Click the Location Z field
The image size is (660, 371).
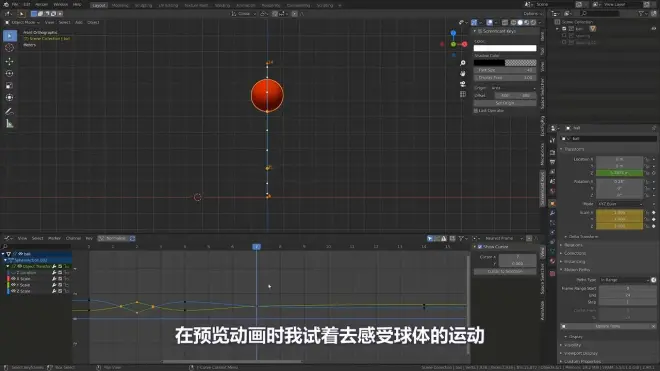click(620, 173)
